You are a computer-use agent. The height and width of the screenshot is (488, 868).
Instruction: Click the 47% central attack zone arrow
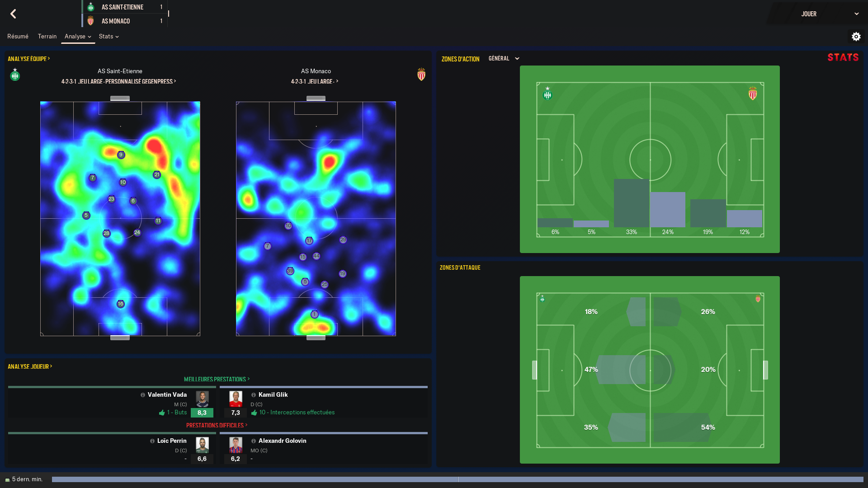pos(620,370)
